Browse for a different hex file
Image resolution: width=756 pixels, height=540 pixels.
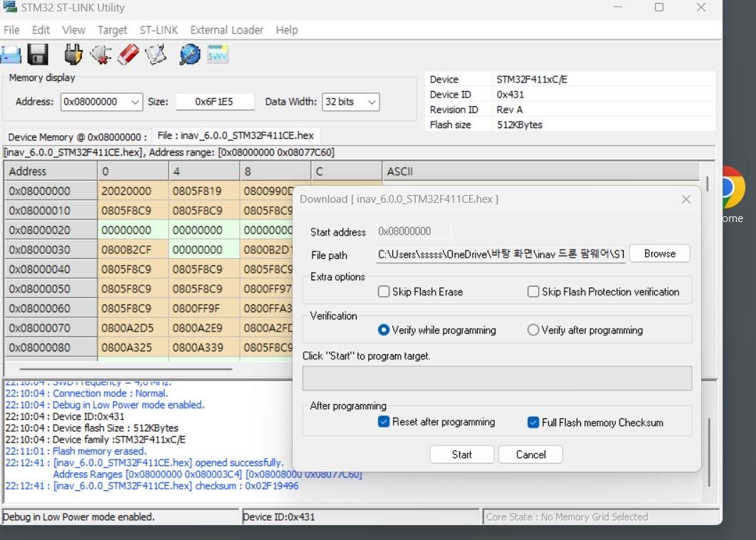(658, 253)
